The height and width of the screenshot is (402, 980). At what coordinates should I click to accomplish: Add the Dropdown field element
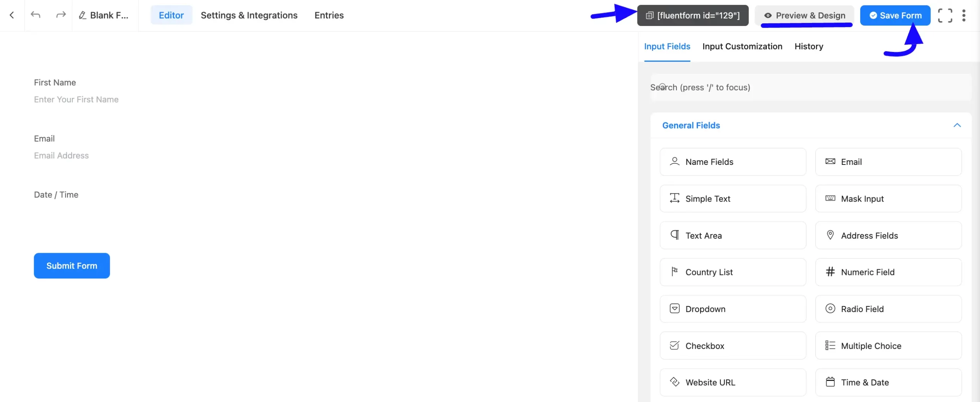pos(733,309)
